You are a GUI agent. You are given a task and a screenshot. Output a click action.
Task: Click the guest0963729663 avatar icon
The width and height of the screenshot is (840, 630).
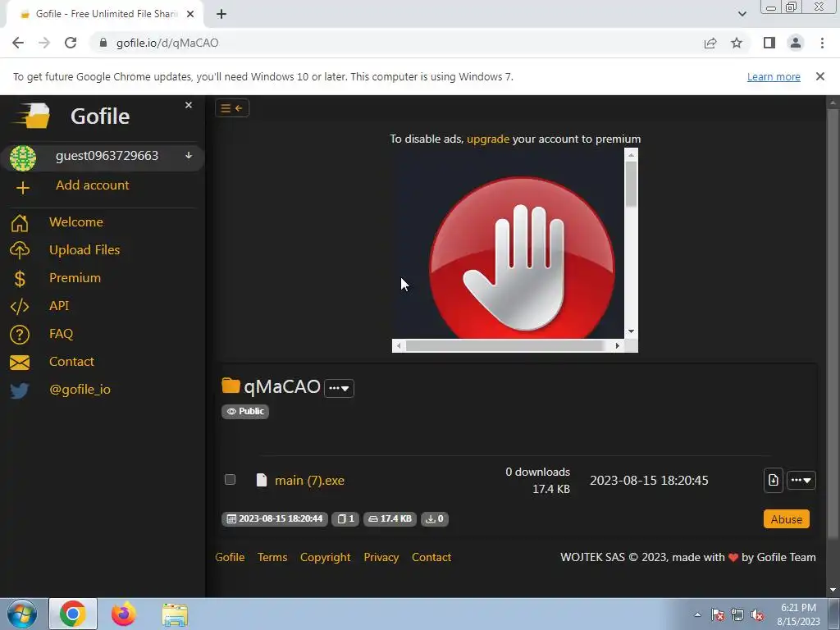pos(22,158)
